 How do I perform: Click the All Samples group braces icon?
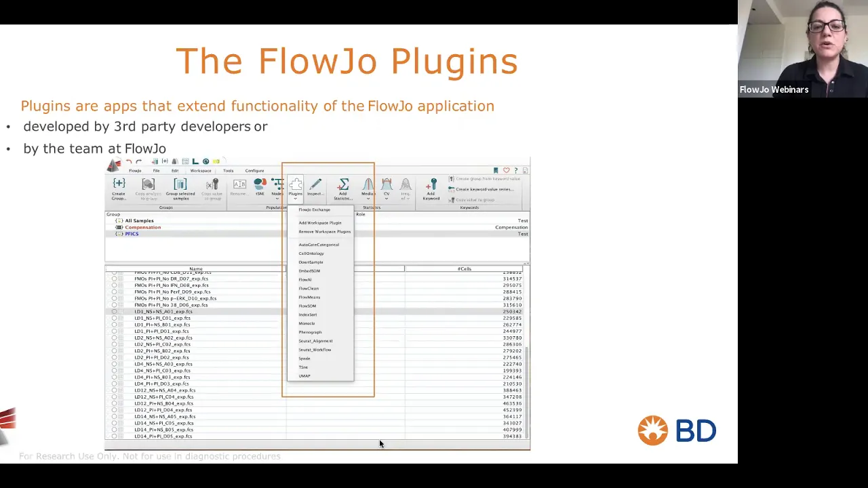coord(119,221)
